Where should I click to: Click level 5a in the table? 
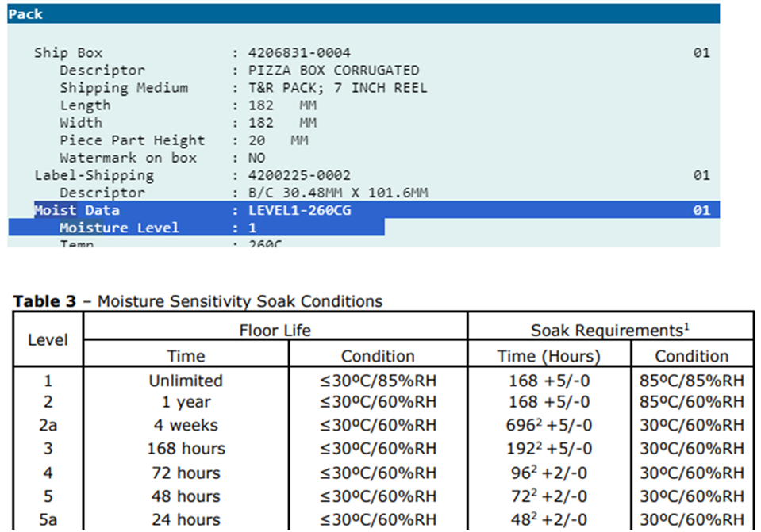(x=48, y=519)
